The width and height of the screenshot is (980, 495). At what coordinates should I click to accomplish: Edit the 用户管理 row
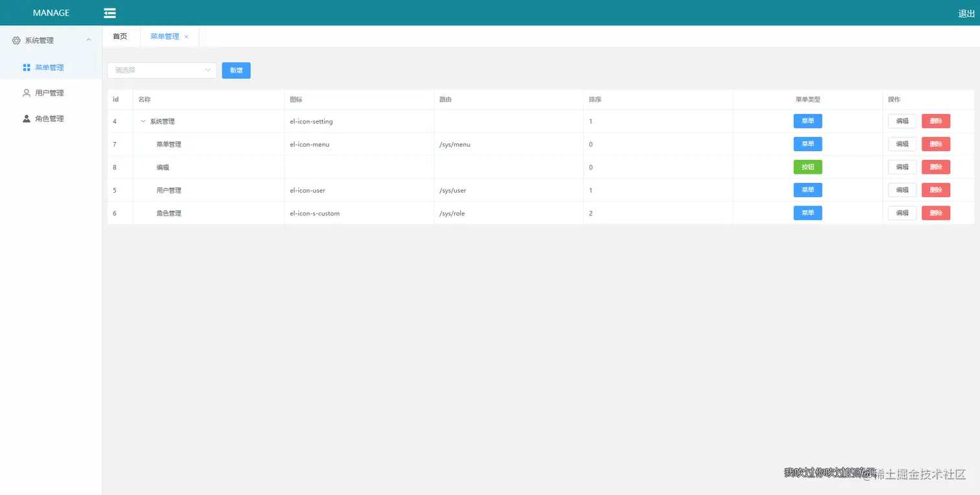click(902, 190)
